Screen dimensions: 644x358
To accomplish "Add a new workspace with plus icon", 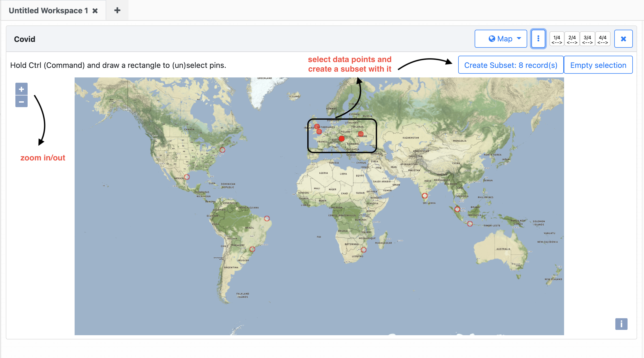I will (117, 10).
